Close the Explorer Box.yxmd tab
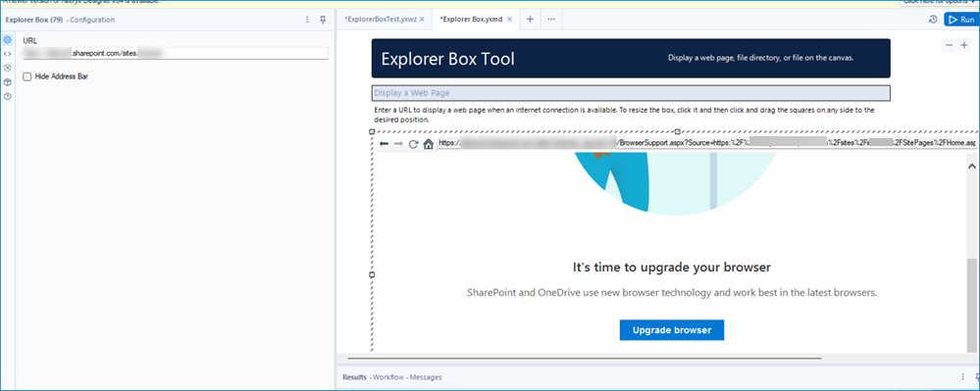Image resolution: width=980 pixels, height=391 pixels. coord(509,20)
